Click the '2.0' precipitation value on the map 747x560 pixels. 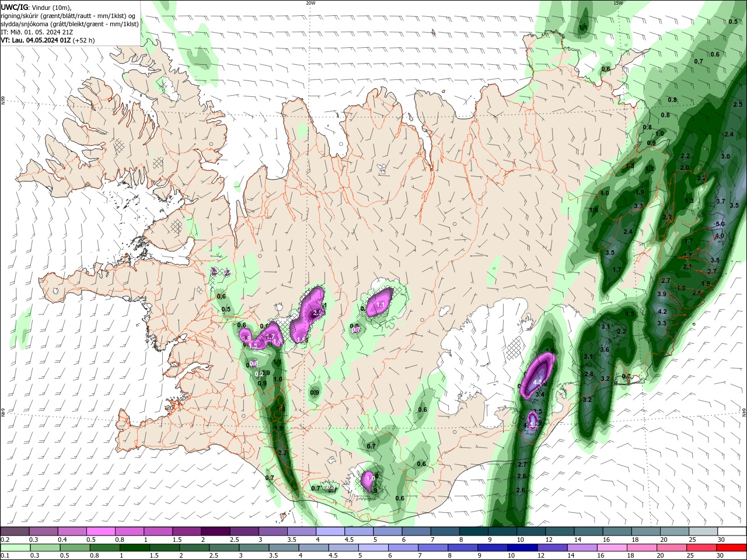[685, 167]
